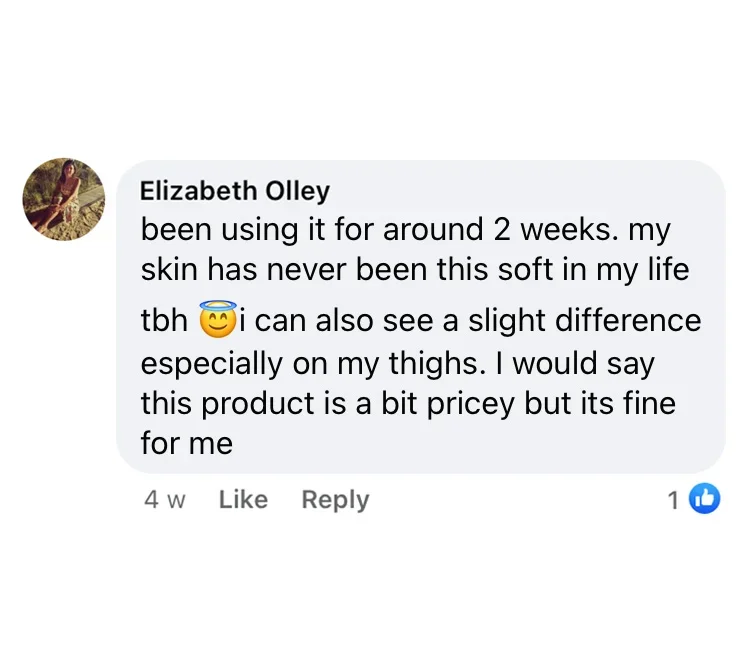The height and width of the screenshot is (646, 738).
Task: Open Elizabeth Olley's profile picture
Action: pos(64,198)
